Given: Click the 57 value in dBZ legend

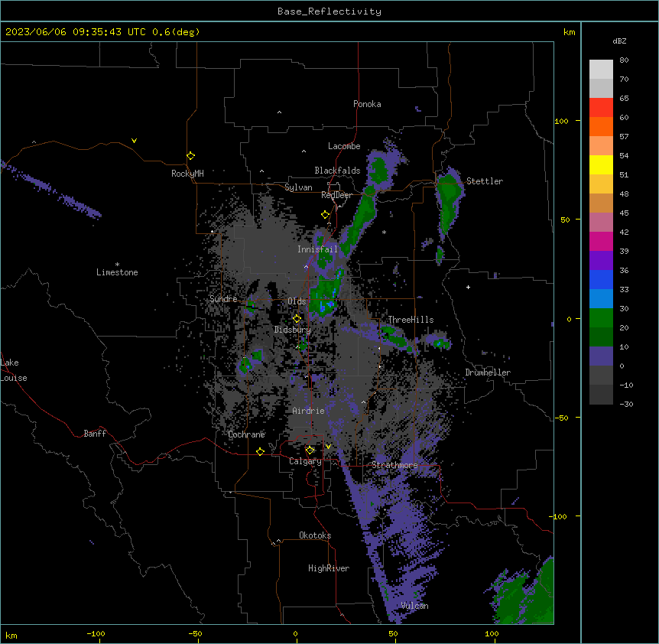Looking at the screenshot, I should [624, 137].
